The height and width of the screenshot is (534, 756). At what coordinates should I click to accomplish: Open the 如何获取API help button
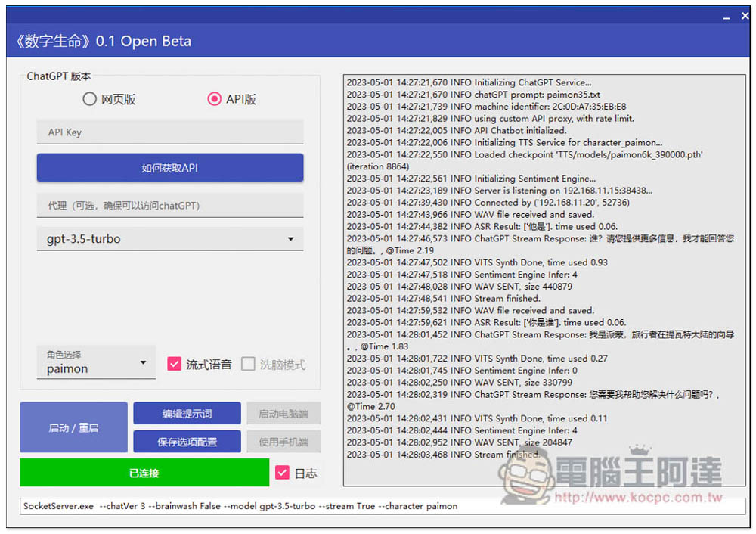(170, 168)
